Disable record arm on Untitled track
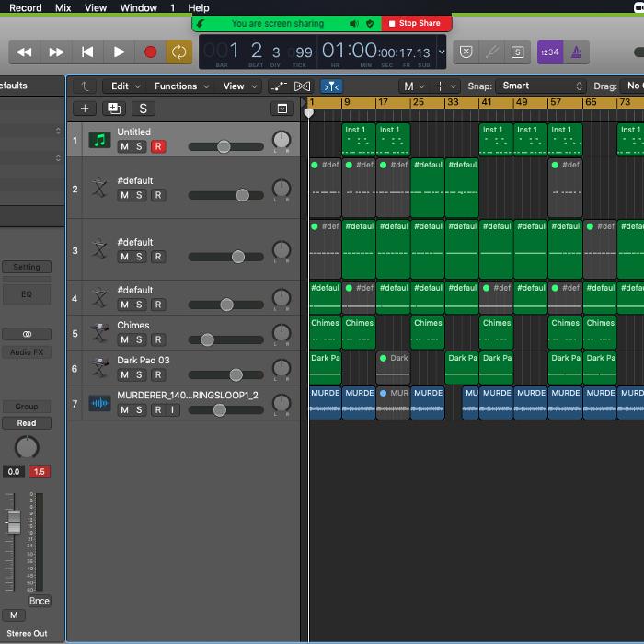The image size is (644, 644). coord(158,146)
